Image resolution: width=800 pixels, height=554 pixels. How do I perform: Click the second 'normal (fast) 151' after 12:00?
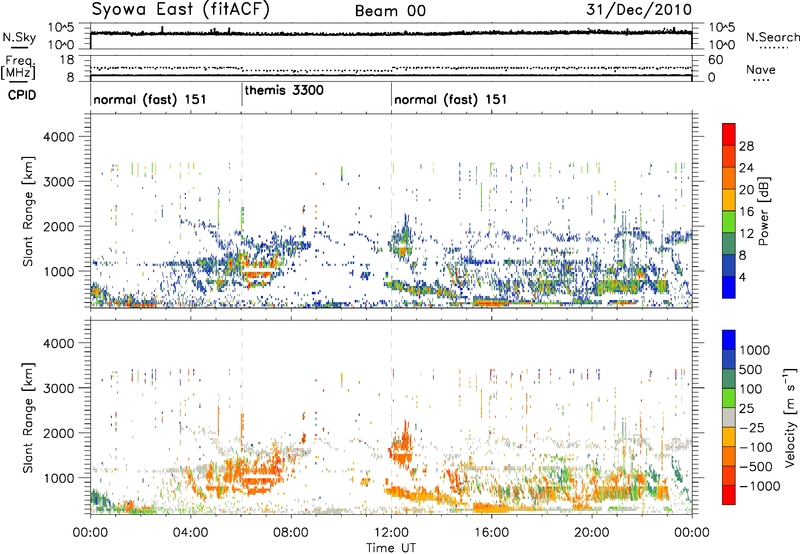pos(451,99)
